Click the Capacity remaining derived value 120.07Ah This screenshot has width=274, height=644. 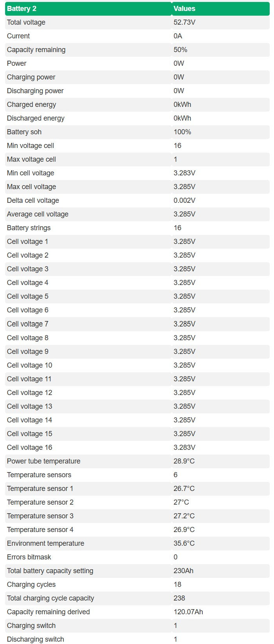tap(188, 612)
